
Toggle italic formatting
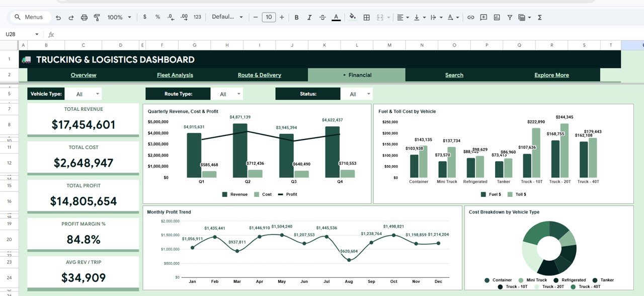[x=309, y=17]
